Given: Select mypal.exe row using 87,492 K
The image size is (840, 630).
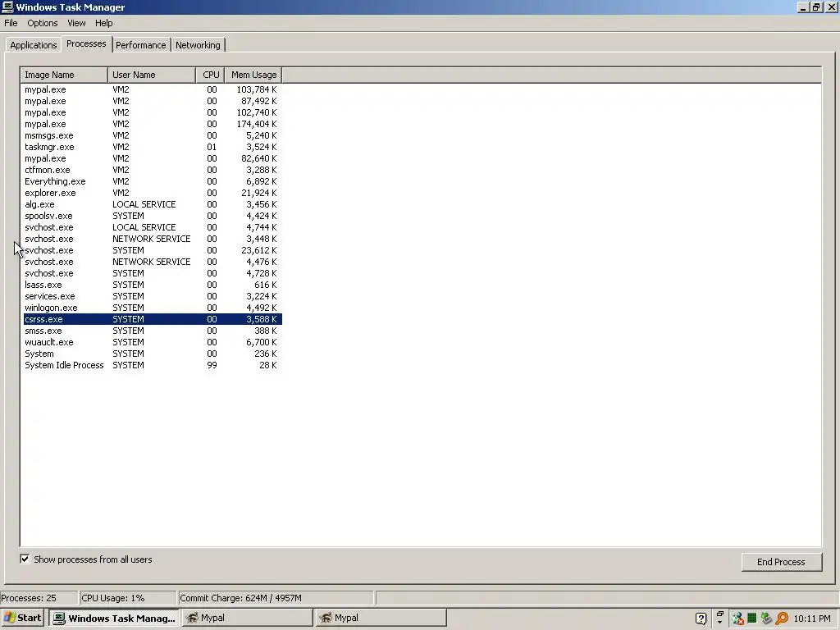Looking at the screenshot, I should point(152,101).
